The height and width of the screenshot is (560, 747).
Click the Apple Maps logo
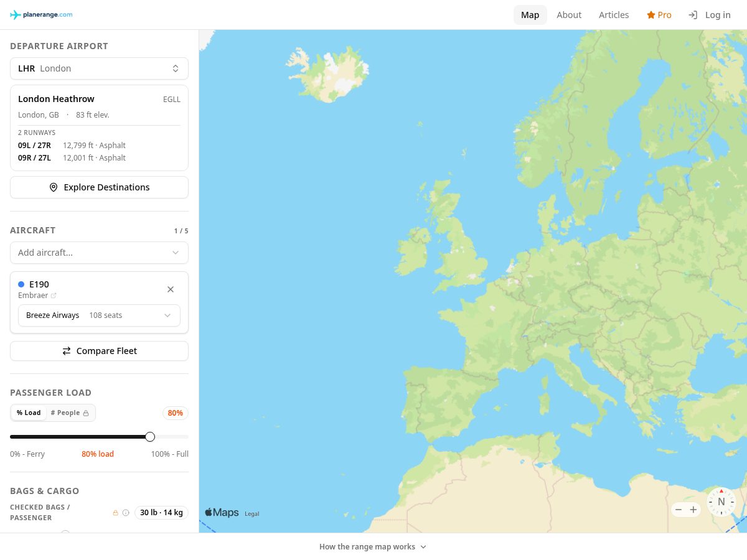[x=222, y=513]
